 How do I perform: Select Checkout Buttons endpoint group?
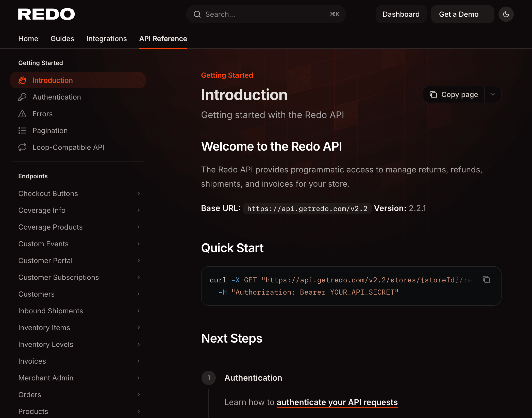(78, 194)
